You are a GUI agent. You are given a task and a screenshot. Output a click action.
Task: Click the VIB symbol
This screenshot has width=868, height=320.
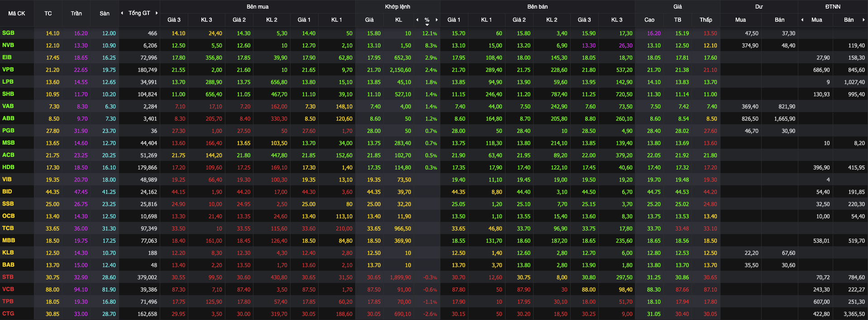[x=7, y=179]
